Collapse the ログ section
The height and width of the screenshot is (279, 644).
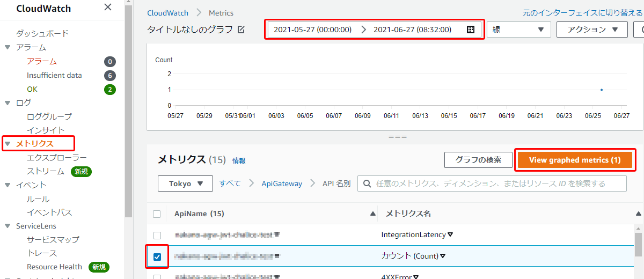click(8, 102)
